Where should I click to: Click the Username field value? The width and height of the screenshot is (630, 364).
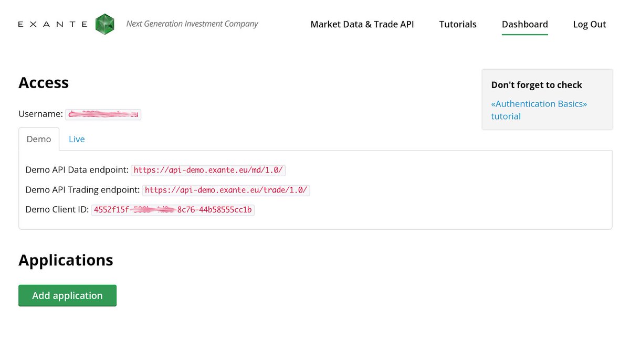pos(103,114)
